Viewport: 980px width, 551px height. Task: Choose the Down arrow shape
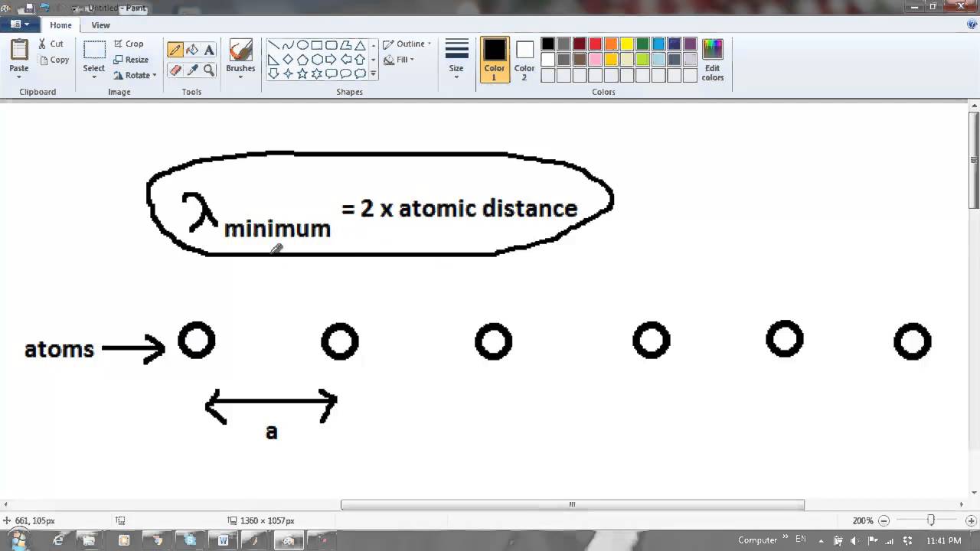coord(273,73)
